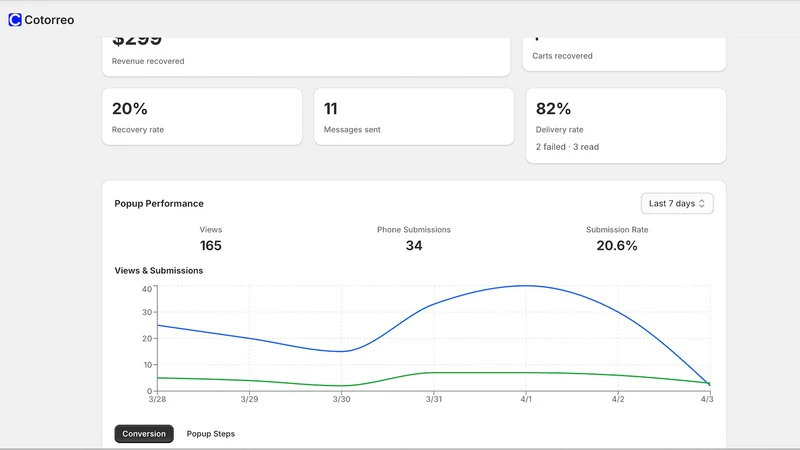This screenshot has height=450, width=800.
Task: Click the 3/28 x-axis date label
Action: click(157, 399)
